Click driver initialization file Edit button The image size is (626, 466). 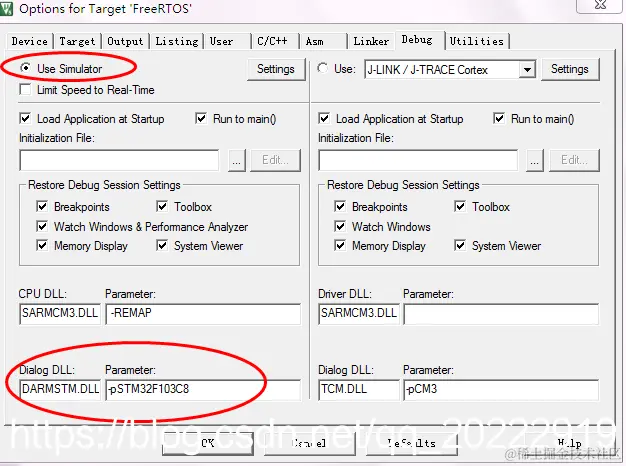[x=574, y=161]
